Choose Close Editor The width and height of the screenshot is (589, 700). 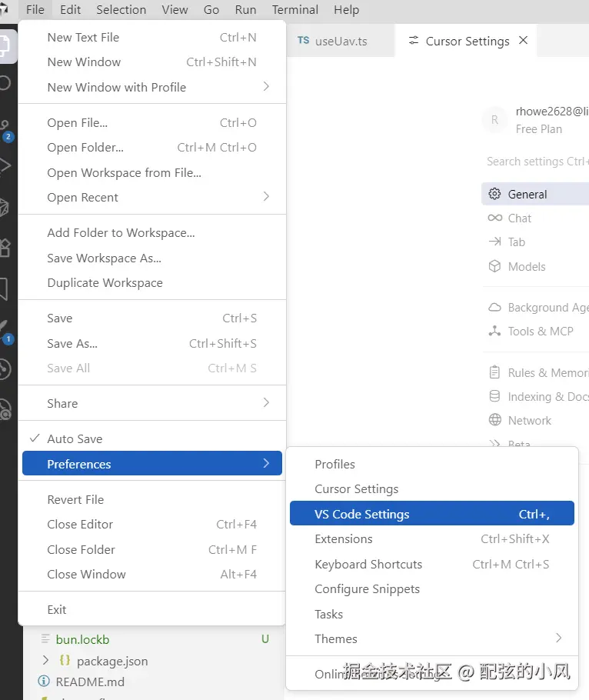pos(151,524)
